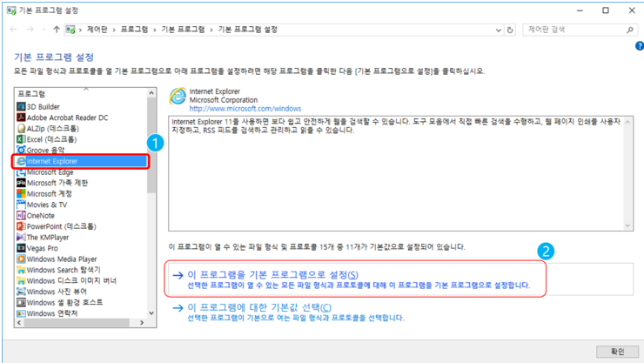Click the Windows Media Player icon

pos(21,259)
